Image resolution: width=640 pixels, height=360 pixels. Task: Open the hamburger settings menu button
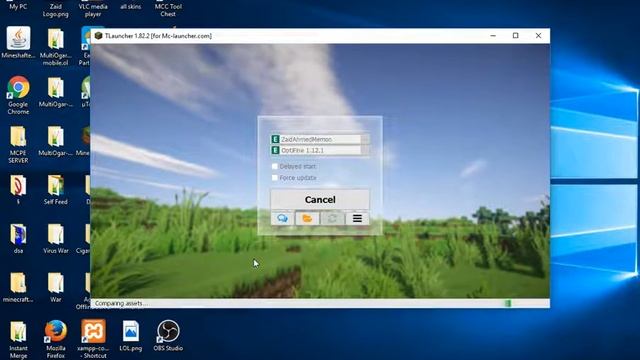point(357,218)
